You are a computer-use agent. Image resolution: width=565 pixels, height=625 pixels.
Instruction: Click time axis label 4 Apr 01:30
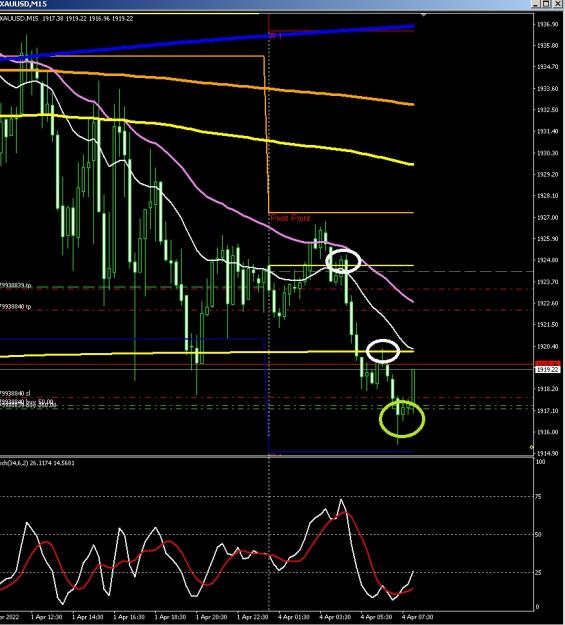(294, 617)
